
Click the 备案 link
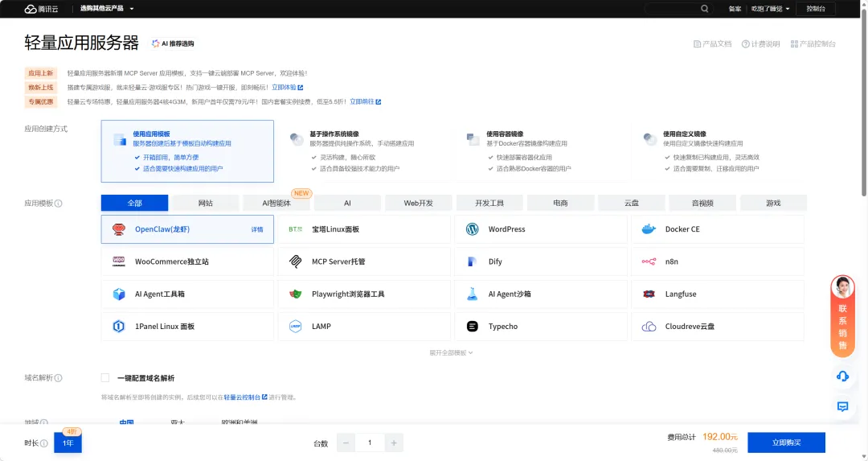[735, 9]
